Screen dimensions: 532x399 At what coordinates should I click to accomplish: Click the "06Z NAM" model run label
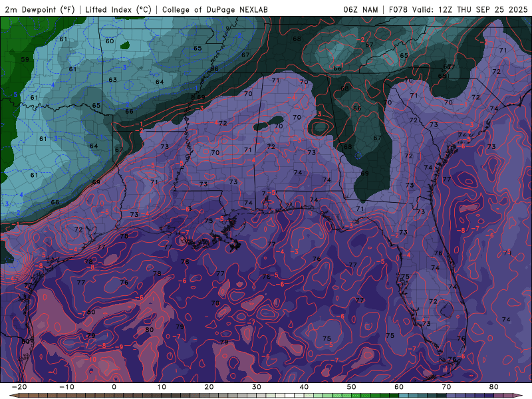point(360,9)
